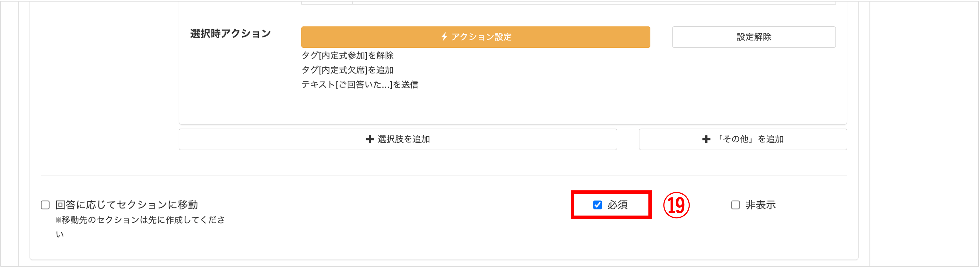Click the 必須 label text
Viewport: 980px width, 267px height.
click(x=617, y=205)
